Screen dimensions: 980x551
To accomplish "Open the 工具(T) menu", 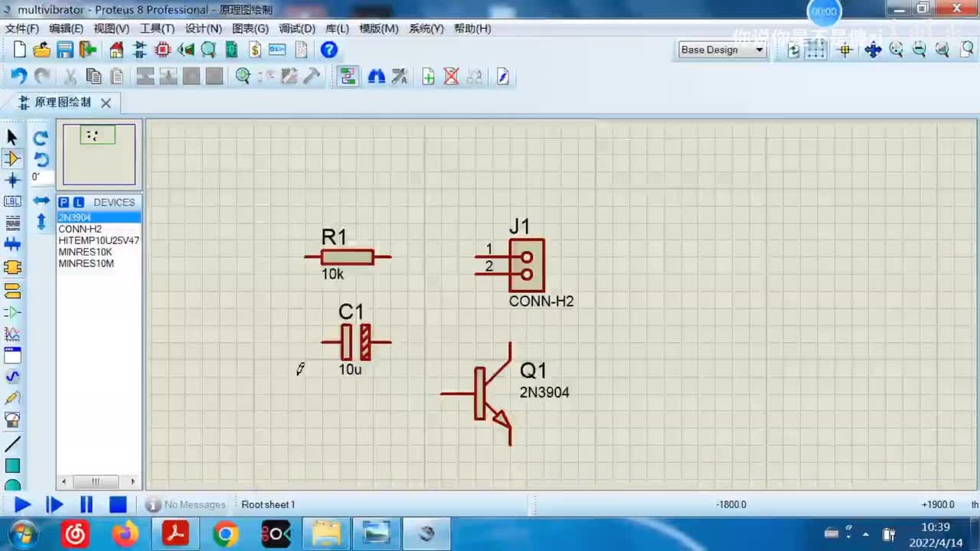I will tap(157, 28).
